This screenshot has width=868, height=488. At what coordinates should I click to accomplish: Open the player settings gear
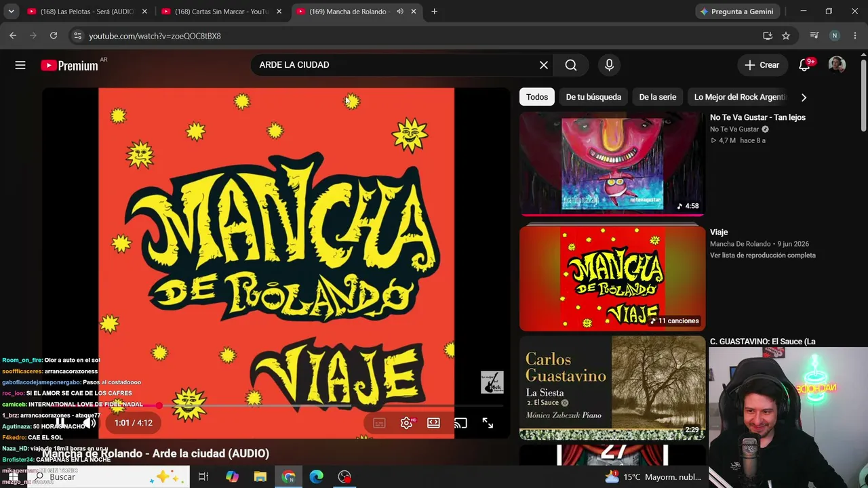point(406,423)
